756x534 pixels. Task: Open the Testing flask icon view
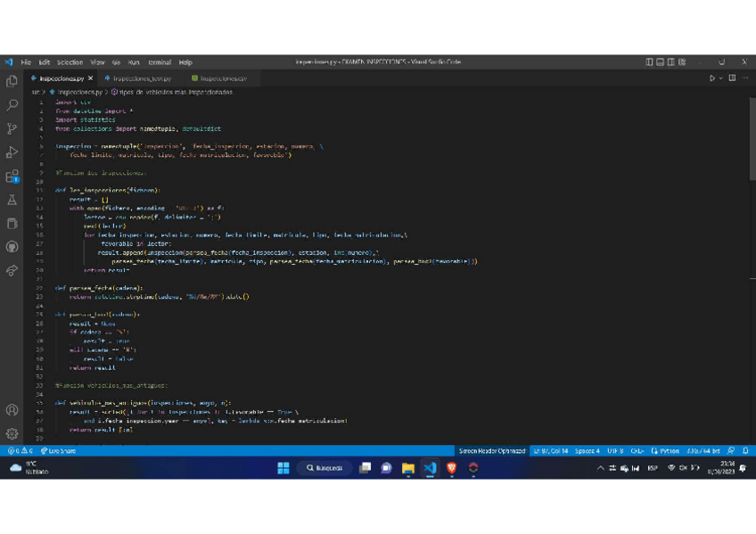pyautogui.click(x=12, y=201)
